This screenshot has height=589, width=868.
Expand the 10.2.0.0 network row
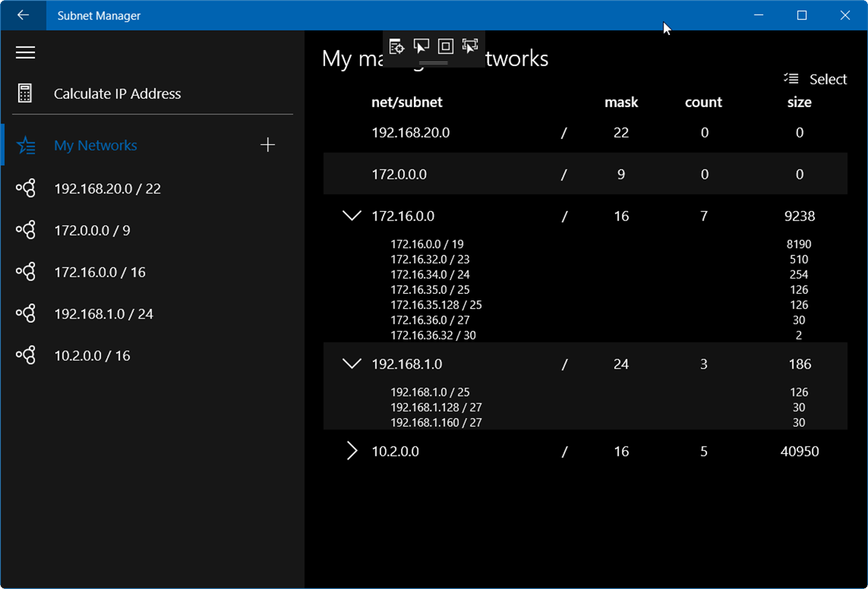coord(351,452)
